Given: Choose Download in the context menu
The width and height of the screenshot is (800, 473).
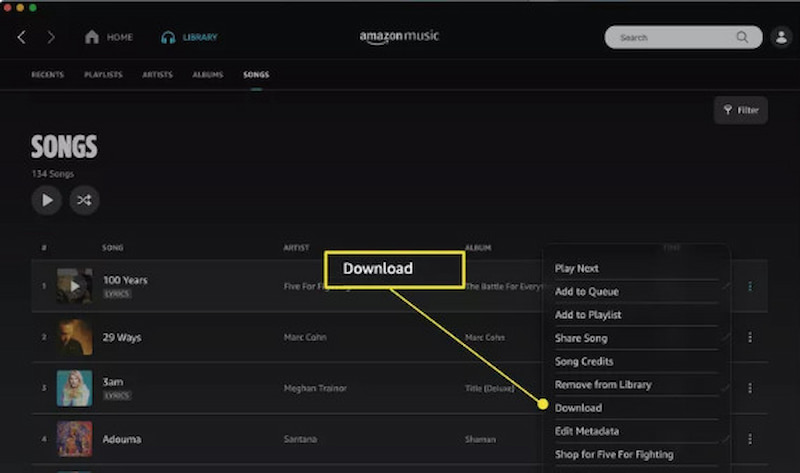Looking at the screenshot, I should click(x=578, y=408).
